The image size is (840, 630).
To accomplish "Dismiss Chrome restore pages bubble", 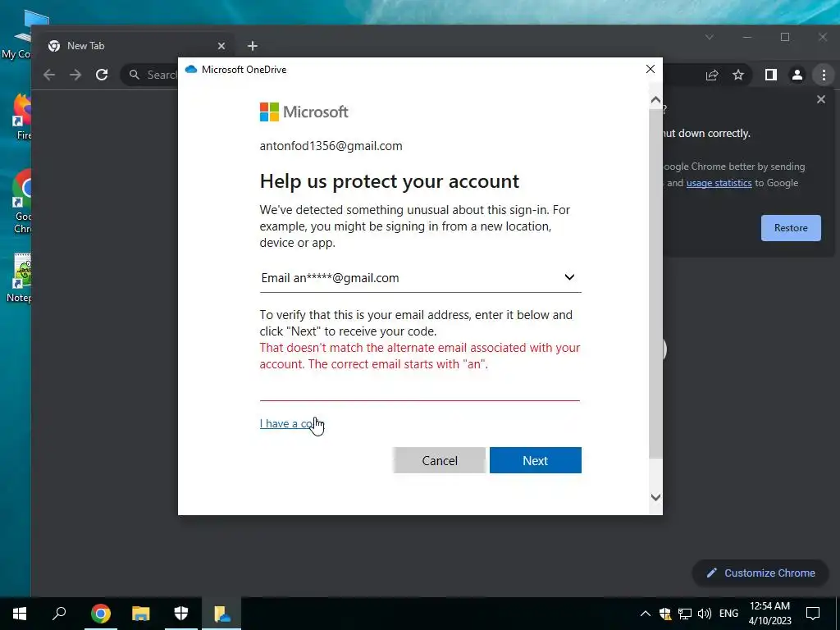I will point(820,99).
